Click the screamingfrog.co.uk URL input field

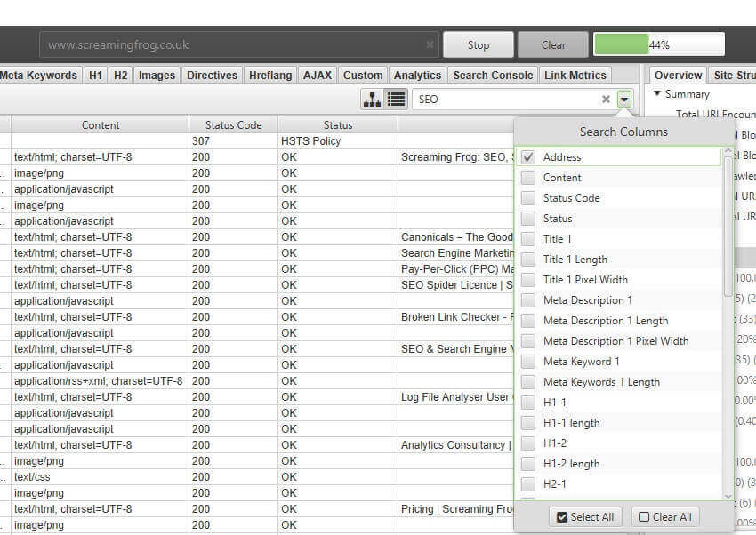[231, 44]
